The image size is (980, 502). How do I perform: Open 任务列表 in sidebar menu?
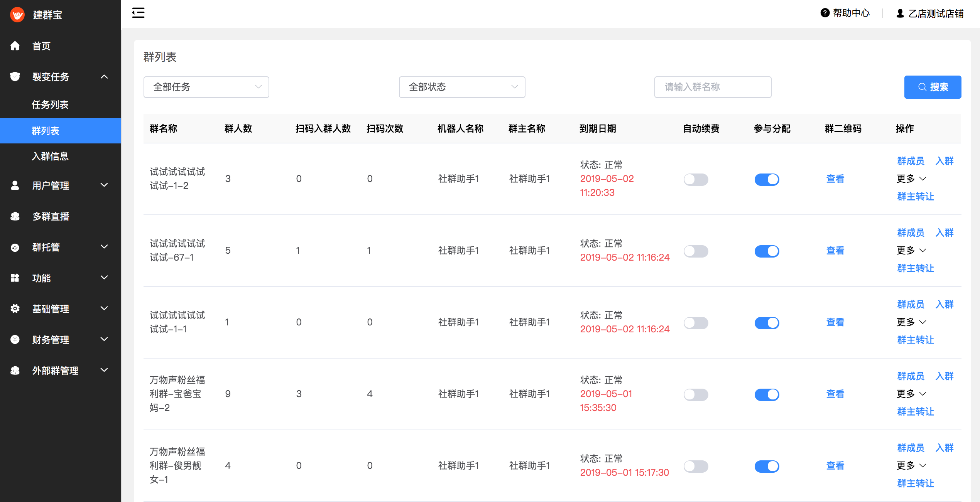50,104
